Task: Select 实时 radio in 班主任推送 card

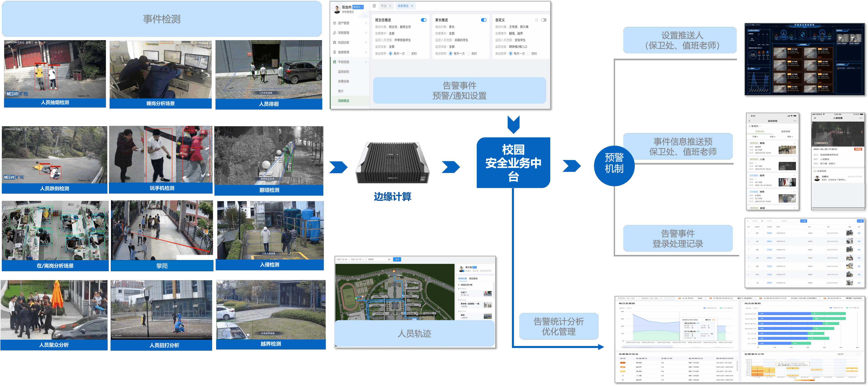Action: coord(408,54)
